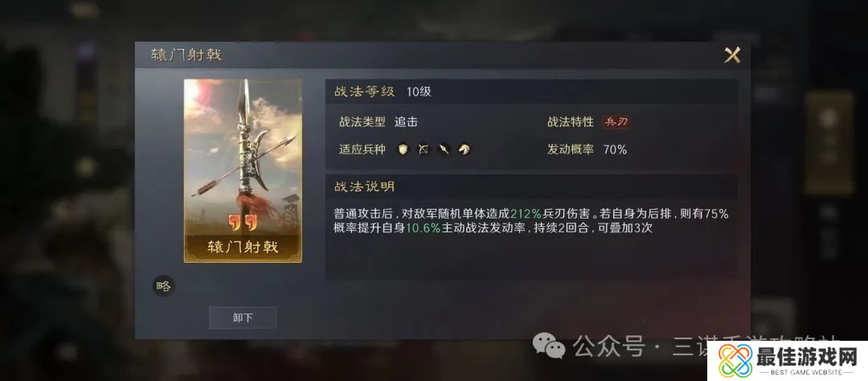868x381 pixels.
Task: Click the cavalry horse troop icon
Action: [464, 149]
